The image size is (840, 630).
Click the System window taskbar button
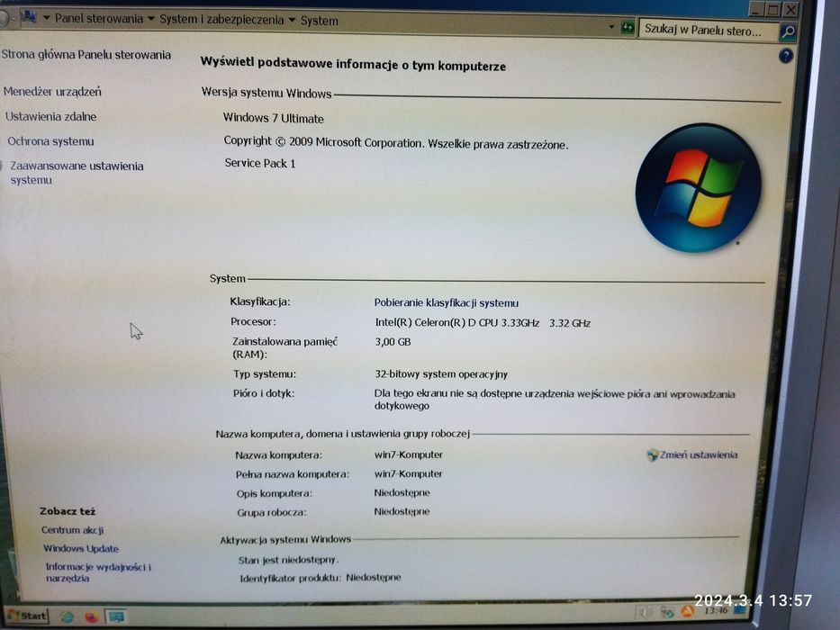point(116,616)
